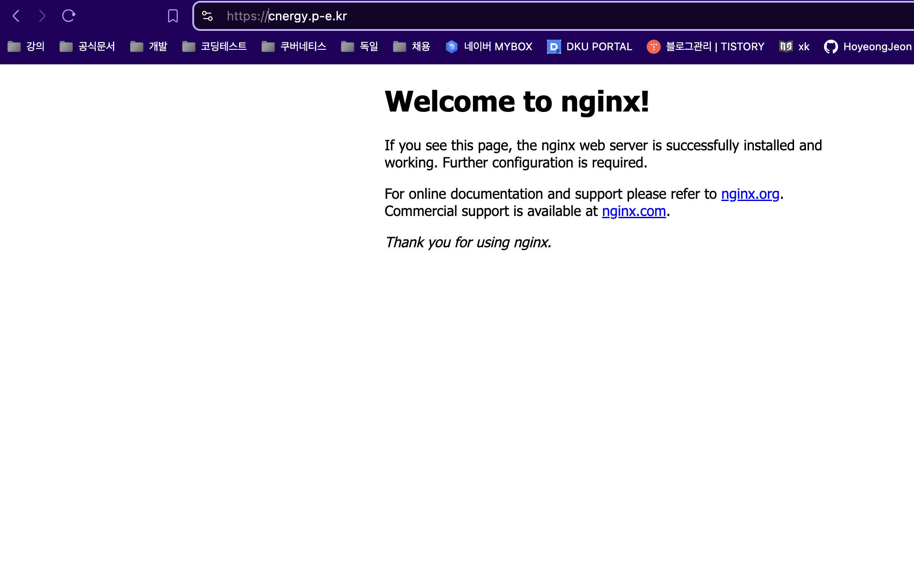Open the DKU PORTAL bookmark
Screen dimensions: 914x588
coord(589,47)
